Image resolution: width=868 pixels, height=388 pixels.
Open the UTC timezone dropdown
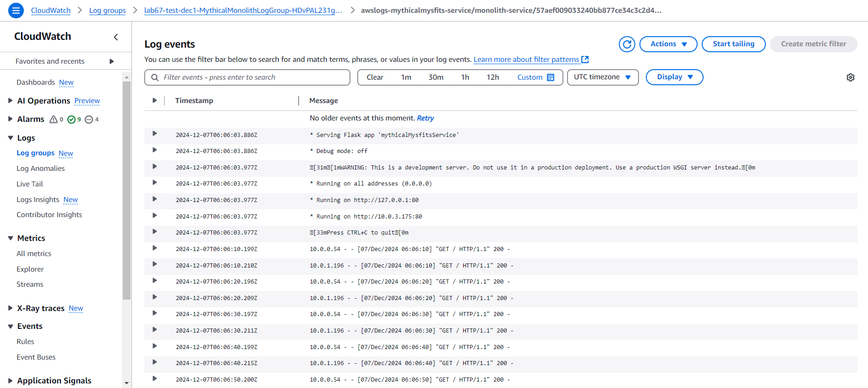603,77
